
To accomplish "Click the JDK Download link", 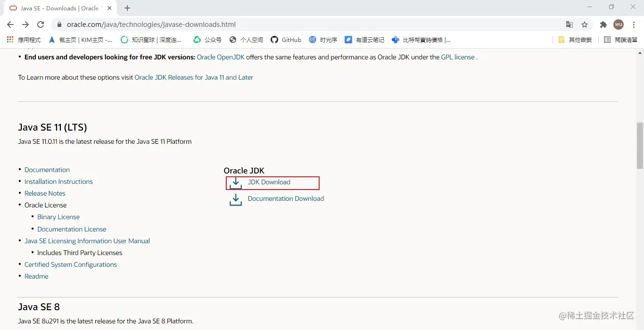I will click(269, 182).
